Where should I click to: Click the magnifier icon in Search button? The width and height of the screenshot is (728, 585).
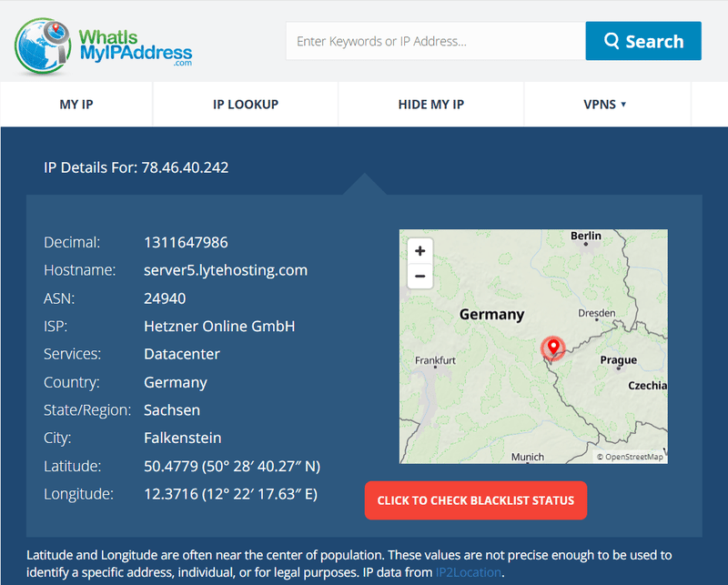click(612, 41)
